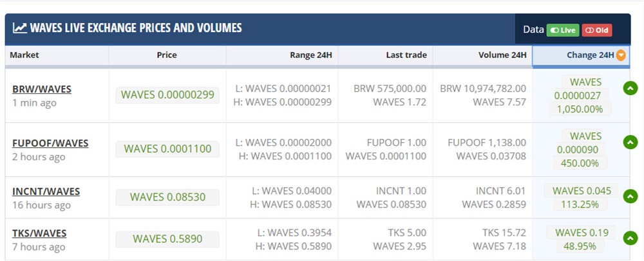Click WAVES 7.18 volume under TKS row
This screenshot has width=644, height=261.
point(500,247)
